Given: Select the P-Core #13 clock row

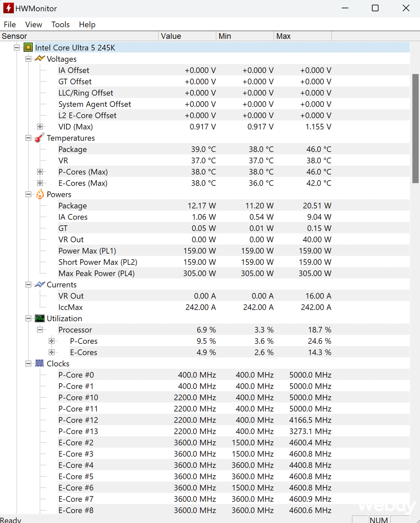Looking at the screenshot, I should (x=234, y=431).
